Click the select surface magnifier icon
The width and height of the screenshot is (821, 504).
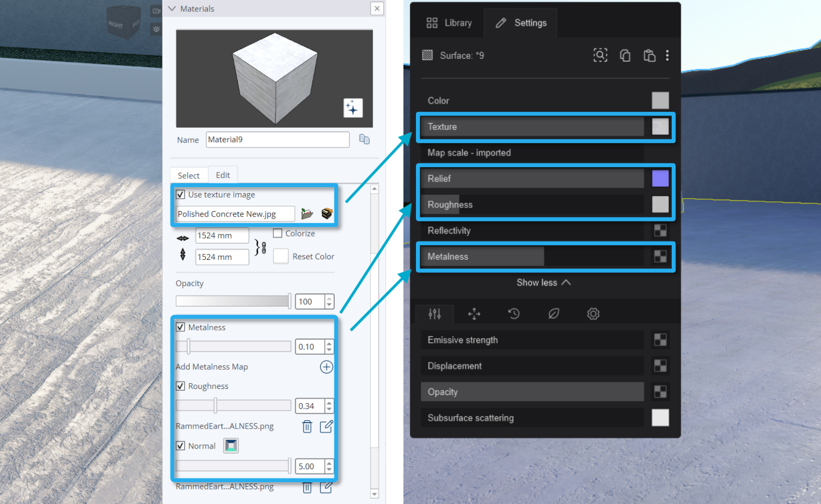(600, 55)
